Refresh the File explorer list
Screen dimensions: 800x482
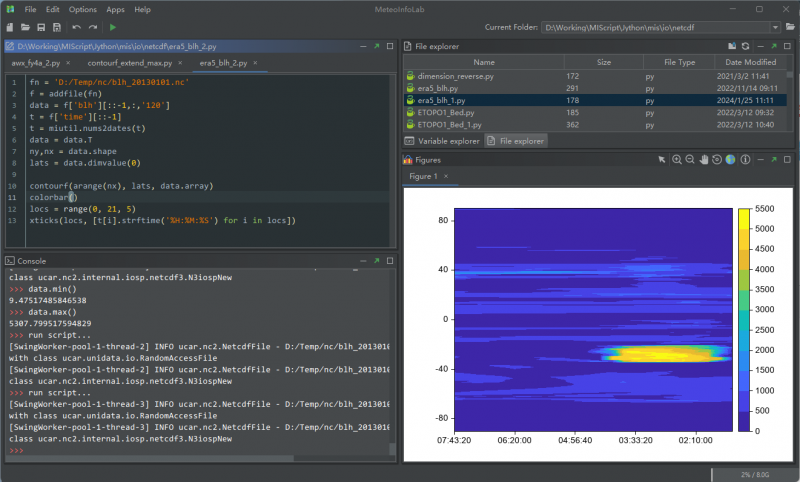(746, 46)
